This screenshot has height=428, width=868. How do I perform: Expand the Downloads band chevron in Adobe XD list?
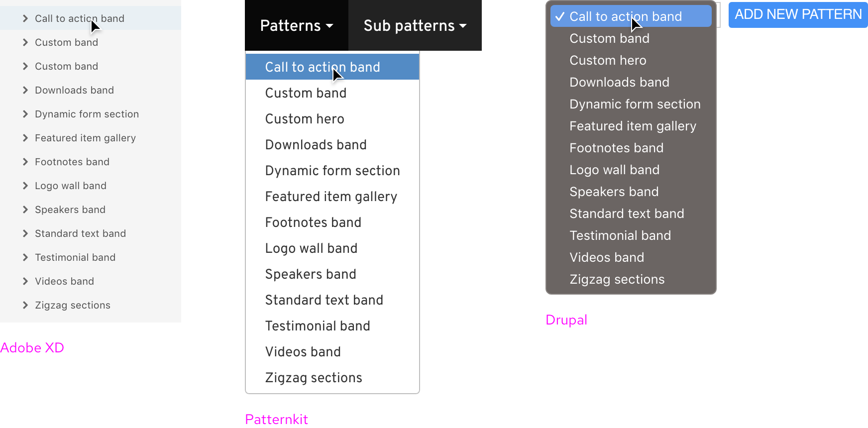(x=25, y=90)
